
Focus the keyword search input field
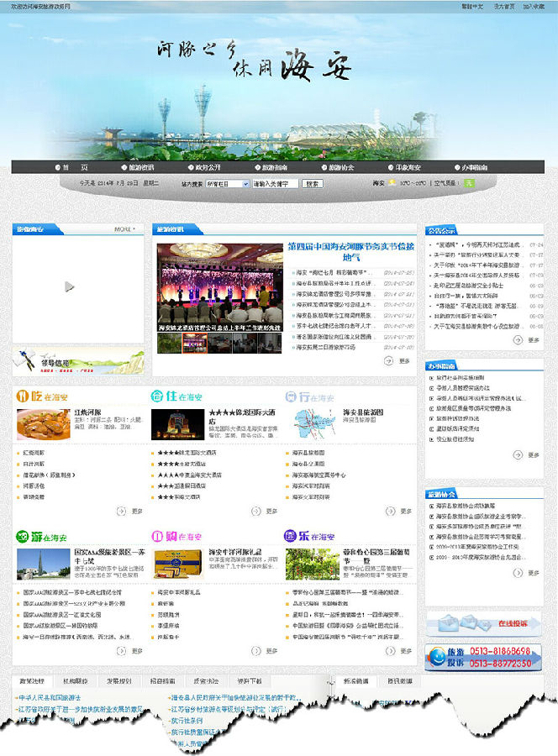tap(276, 184)
